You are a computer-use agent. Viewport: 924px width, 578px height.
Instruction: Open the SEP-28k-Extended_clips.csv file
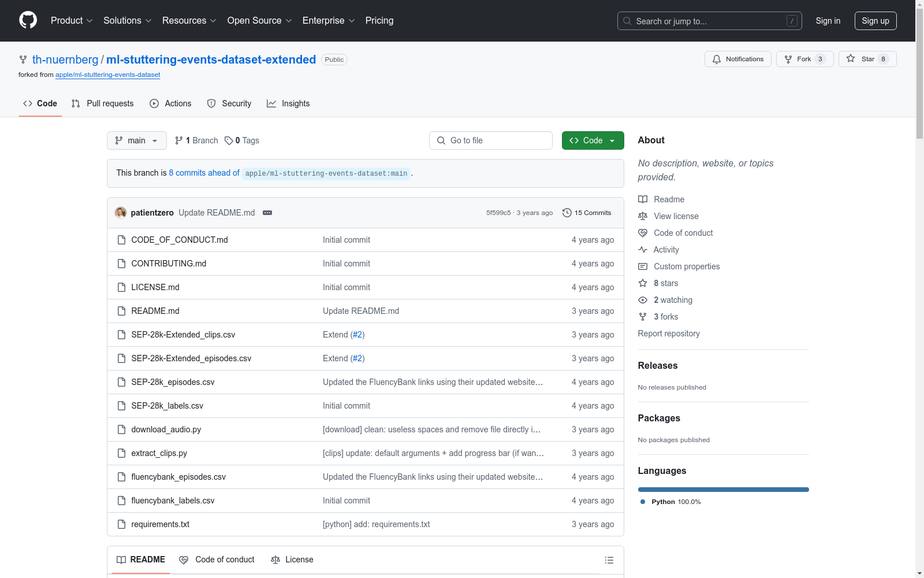[183, 335]
